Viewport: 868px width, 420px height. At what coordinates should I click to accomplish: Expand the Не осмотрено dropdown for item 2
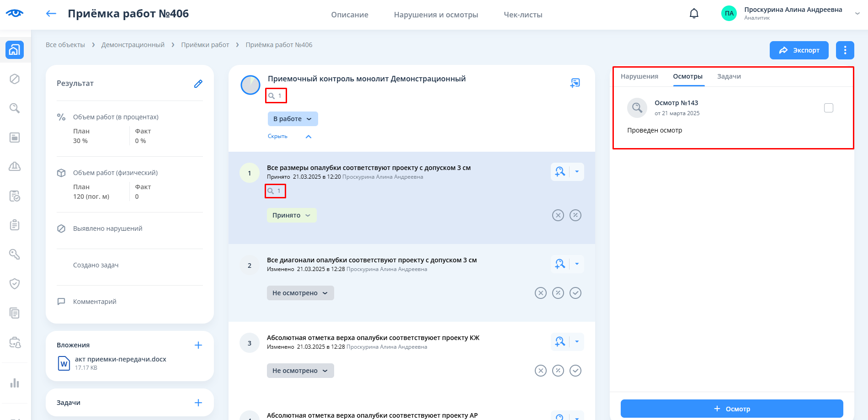300,293
